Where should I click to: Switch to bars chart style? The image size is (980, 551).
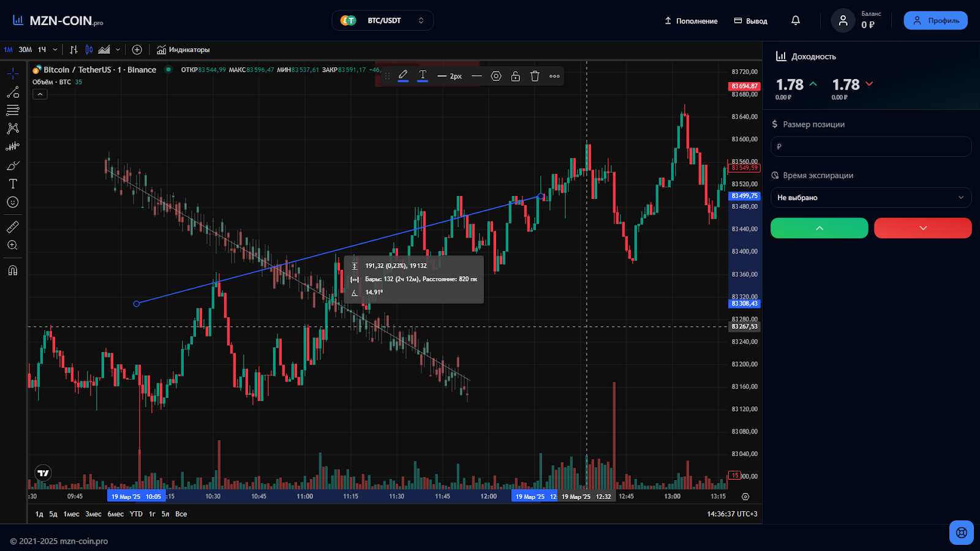tap(73, 50)
